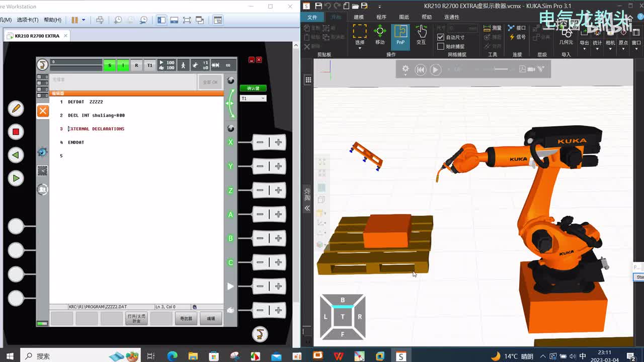This screenshot has height=362, width=644.
Task: Click the Windows Start button
Action: tap(10, 356)
